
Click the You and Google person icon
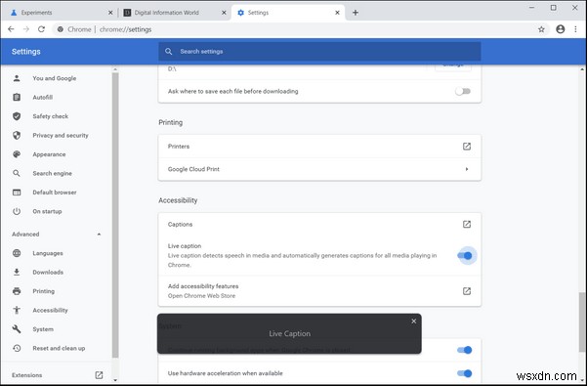tap(17, 78)
